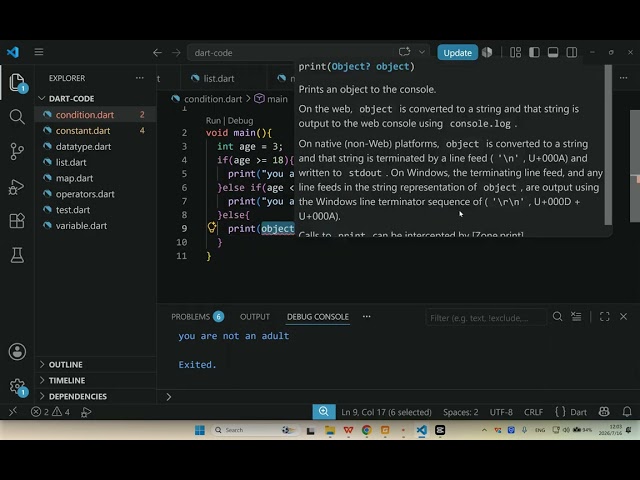Toggle the bottom panel layout button
640x480 pixels.
[553, 52]
